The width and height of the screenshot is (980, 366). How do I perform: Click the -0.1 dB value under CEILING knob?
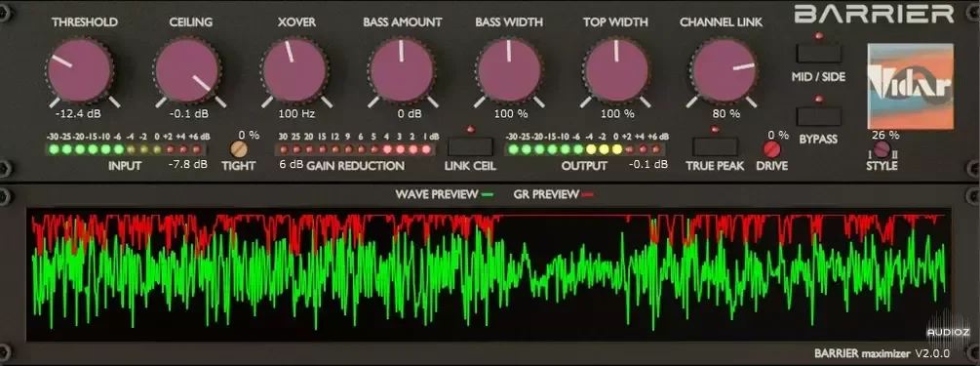[x=188, y=114]
